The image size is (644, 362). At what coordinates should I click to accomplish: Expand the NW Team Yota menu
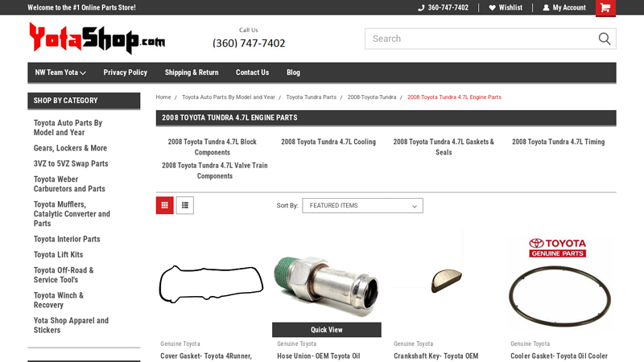60,72
